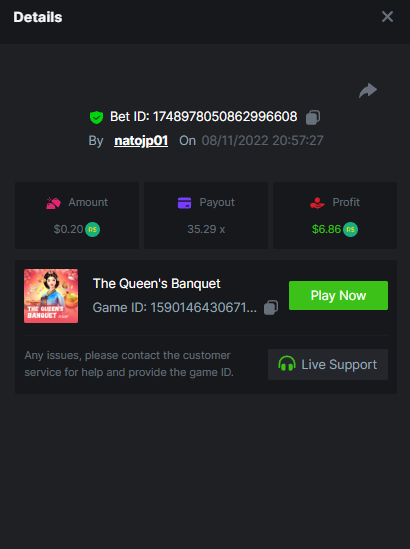
Task: Click the R$ coin beside $6.86 profit
Action: [350, 230]
